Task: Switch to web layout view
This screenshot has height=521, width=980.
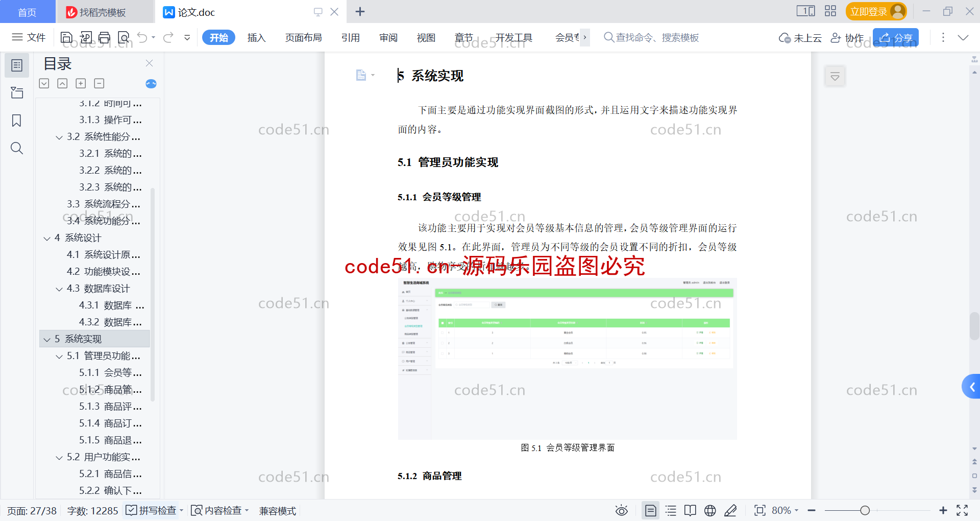Action: pos(710,510)
